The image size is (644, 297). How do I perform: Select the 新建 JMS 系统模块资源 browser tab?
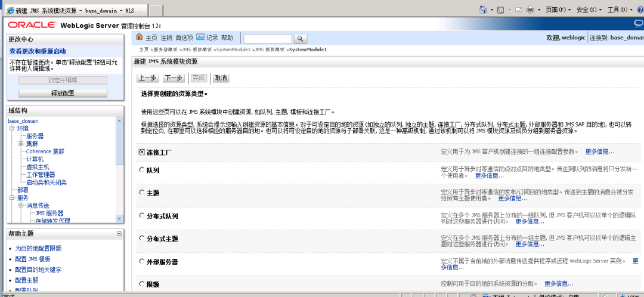point(76,10)
